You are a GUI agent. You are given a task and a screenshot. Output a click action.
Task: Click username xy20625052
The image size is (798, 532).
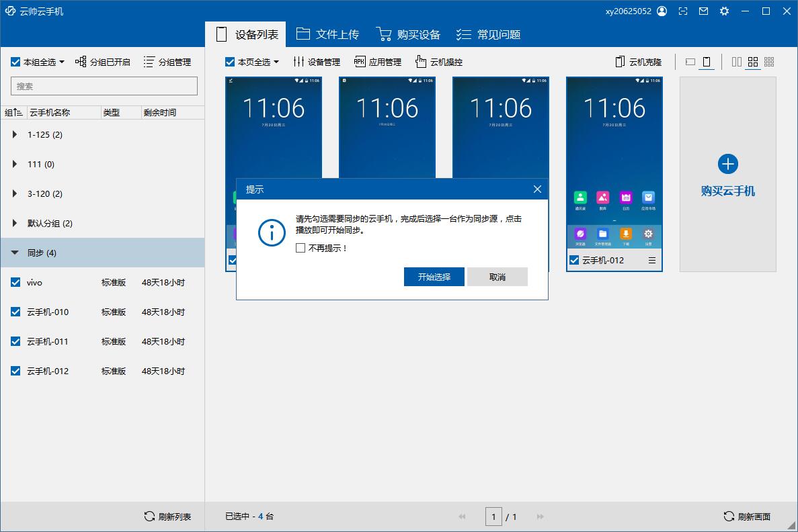[x=628, y=11]
